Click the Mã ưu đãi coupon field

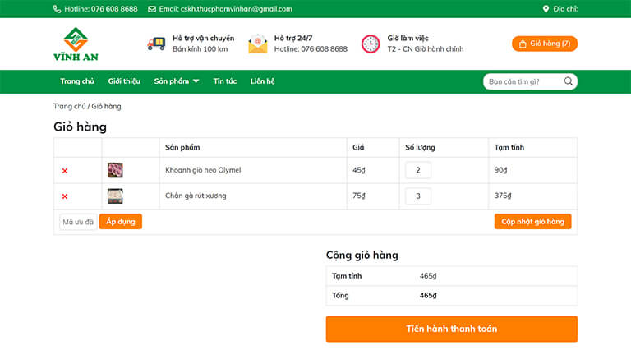point(78,222)
